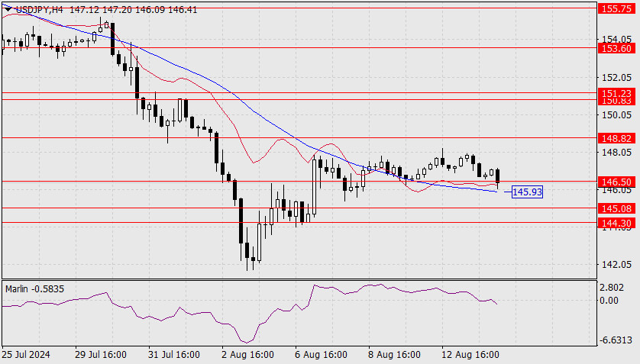The height and width of the screenshot is (364, 640).
Task: Click the 2 Aug 16:00 time label
Action: point(247,355)
